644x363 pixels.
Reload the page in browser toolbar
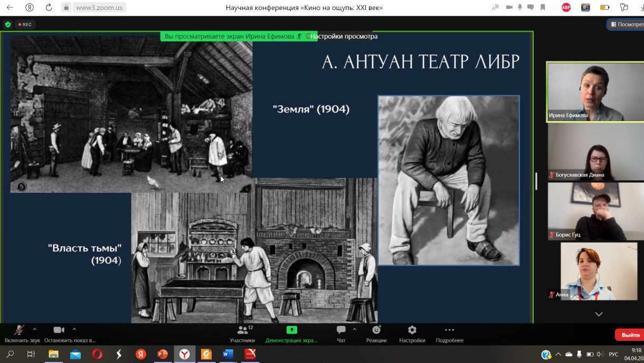49,7
